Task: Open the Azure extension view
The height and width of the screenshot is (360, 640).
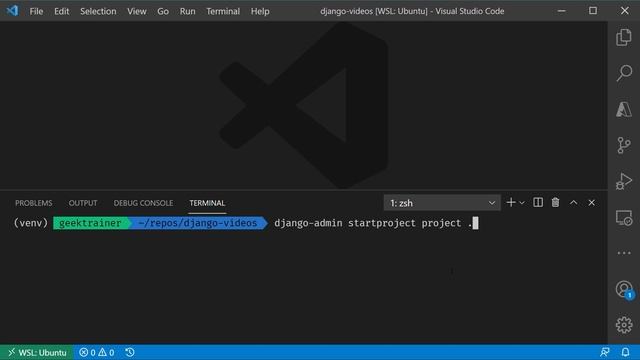Action: coord(624,109)
